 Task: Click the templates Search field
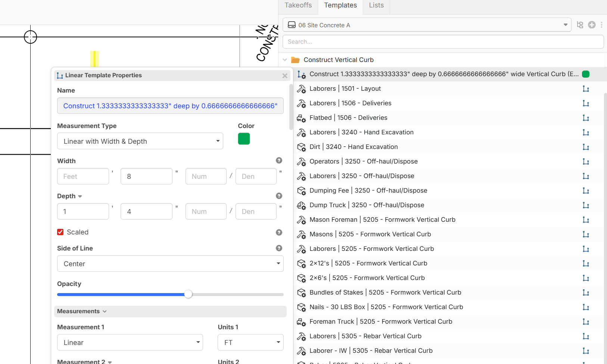443,42
